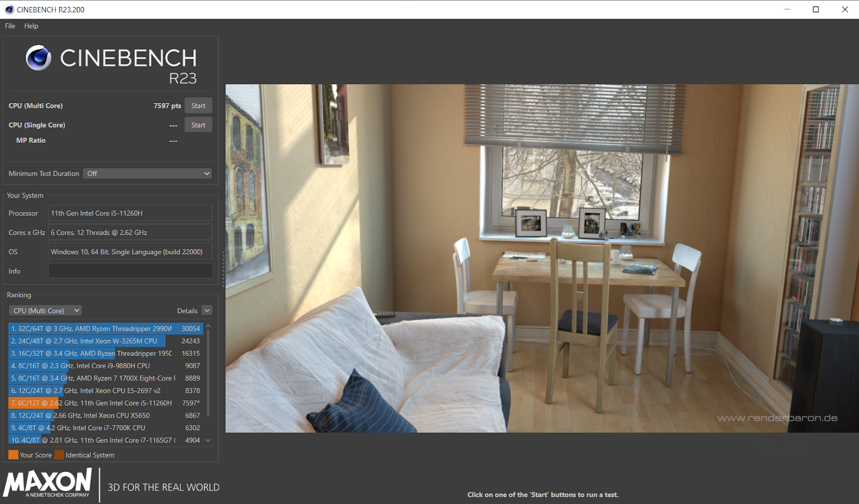Click the 7597 pts multi core score
859x504 pixels.
pos(167,106)
